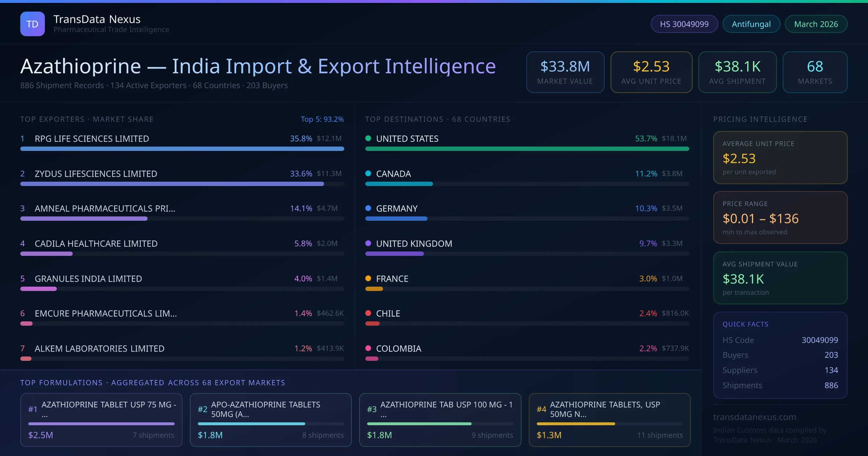Click the pink dot beside Colombia
Screen dimensions: 868x456
(368, 348)
